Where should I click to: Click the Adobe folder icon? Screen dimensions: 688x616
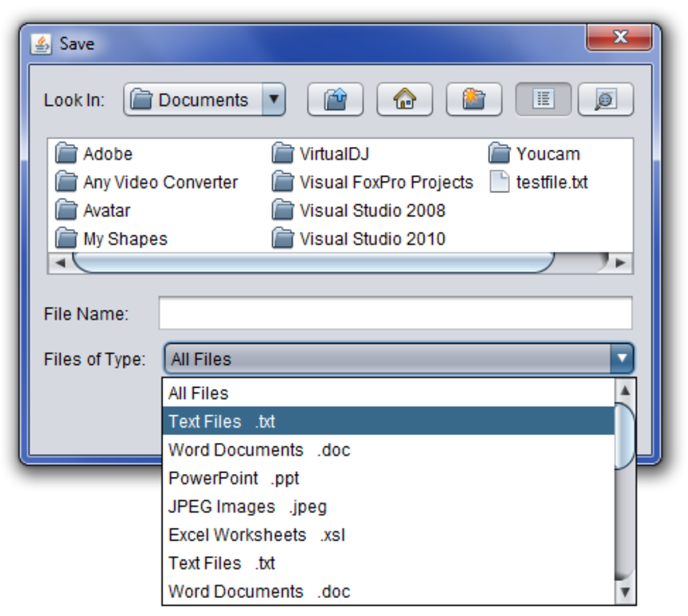pos(66,153)
